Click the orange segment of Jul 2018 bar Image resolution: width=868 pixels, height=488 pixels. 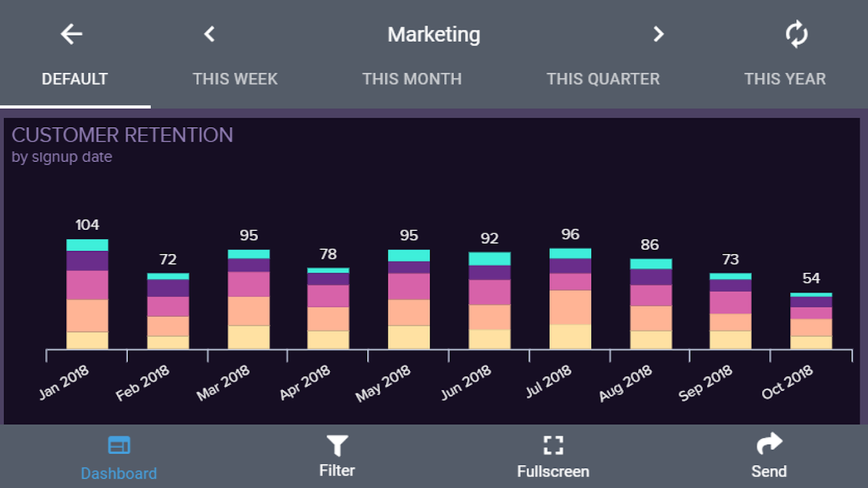(x=570, y=307)
